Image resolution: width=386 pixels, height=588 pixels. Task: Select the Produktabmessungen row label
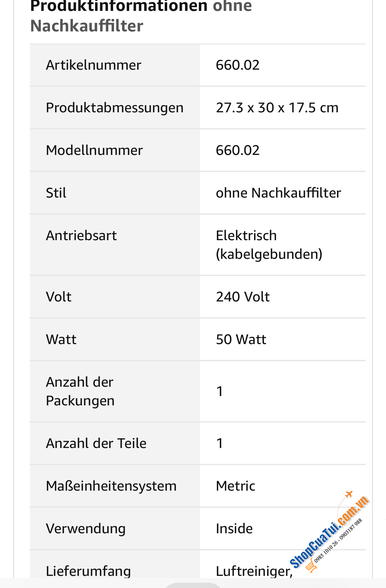(x=115, y=108)
